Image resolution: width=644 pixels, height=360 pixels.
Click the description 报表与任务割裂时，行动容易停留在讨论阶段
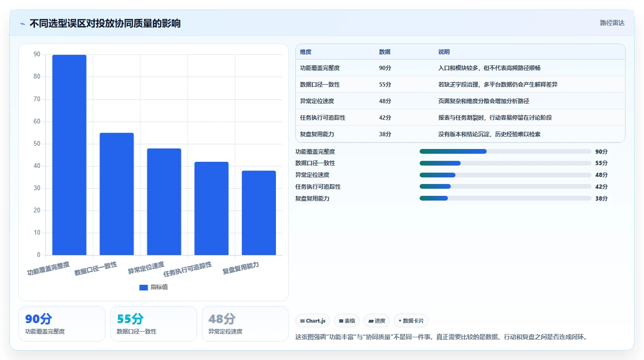[495, 118]
